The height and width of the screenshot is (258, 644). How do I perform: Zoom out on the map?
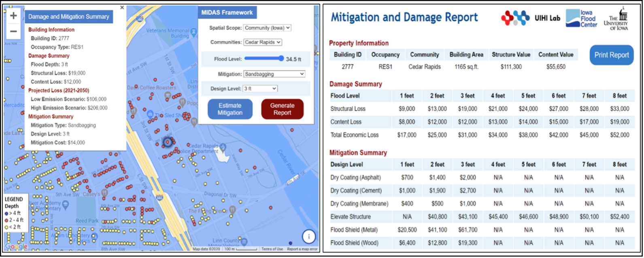13,32
